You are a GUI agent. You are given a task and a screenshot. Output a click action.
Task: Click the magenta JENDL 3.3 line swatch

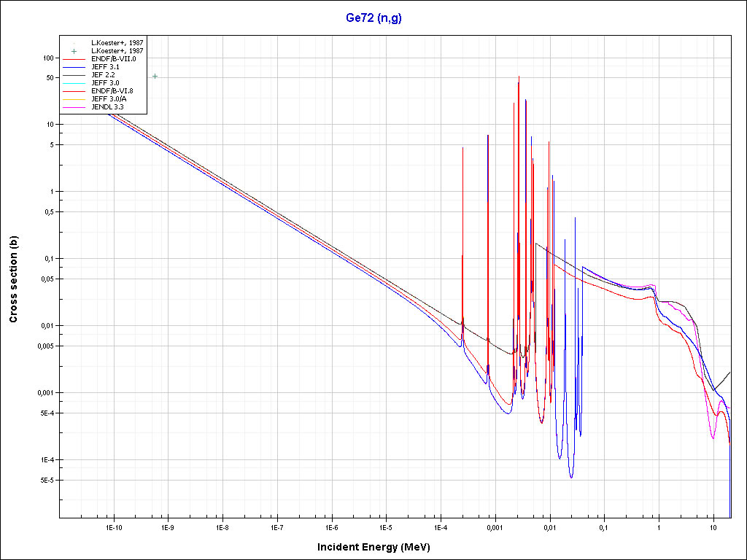(74, 107)
